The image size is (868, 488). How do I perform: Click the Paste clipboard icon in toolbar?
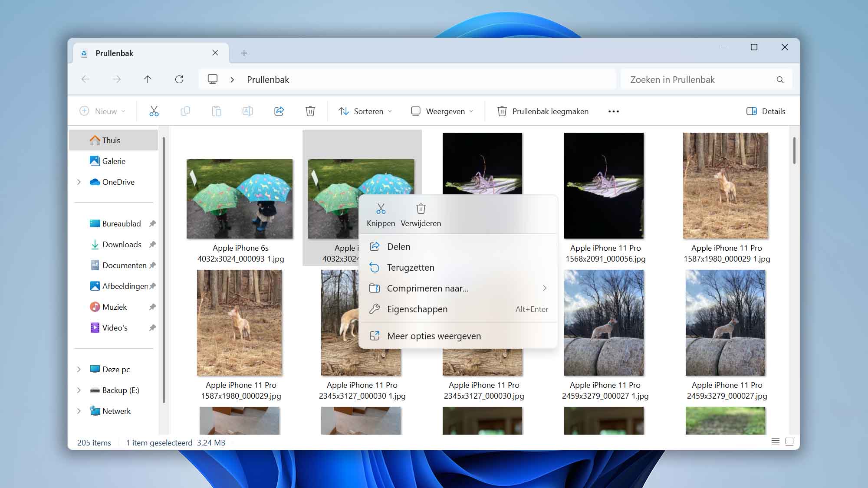[x=216, y=111]
